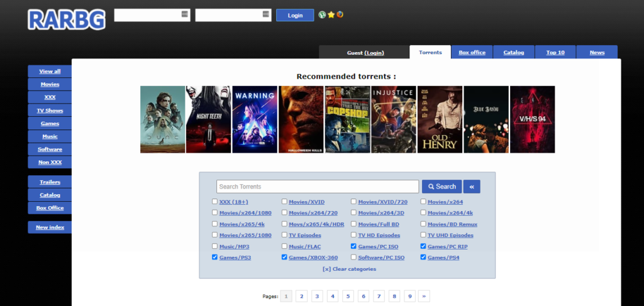
Task: Open the News tab
Action: coord(597,52)
